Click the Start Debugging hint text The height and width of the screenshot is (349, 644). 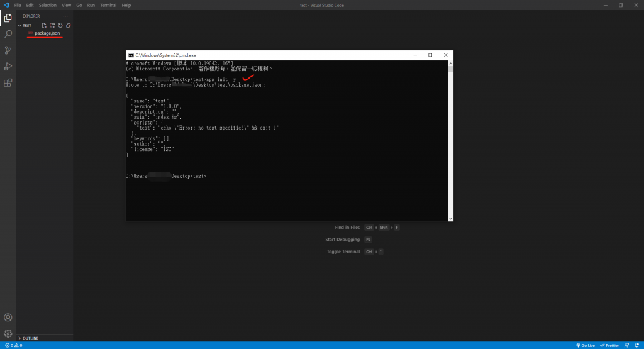coord(342,240)
